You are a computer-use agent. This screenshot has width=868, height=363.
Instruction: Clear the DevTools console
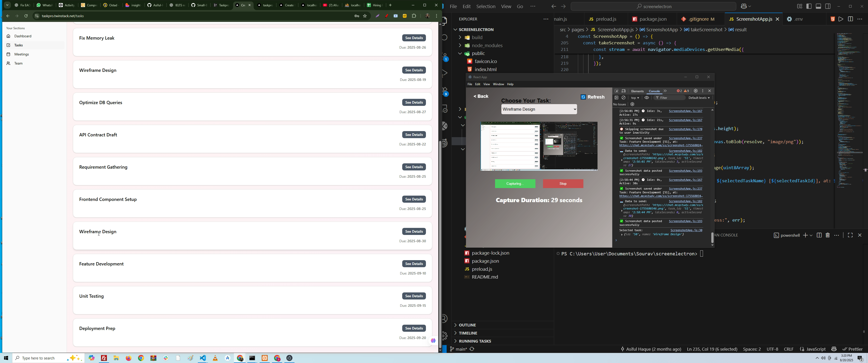(624, 98)
